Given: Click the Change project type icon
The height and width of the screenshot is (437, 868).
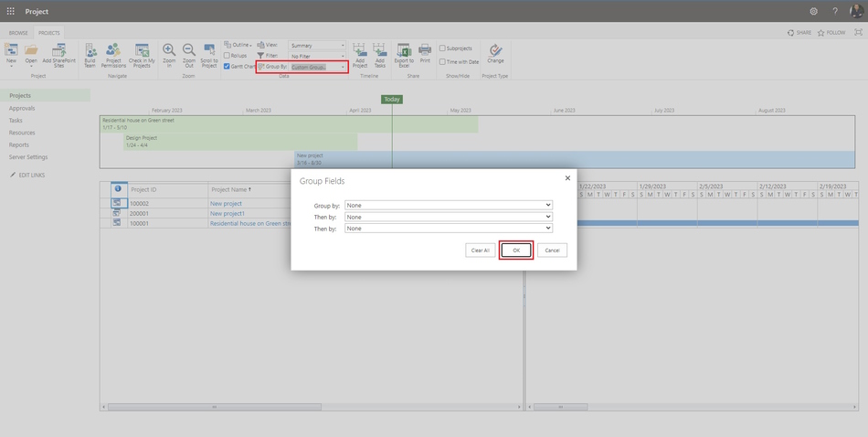Looking at the screenshot, I should click(x=495, y=50).
